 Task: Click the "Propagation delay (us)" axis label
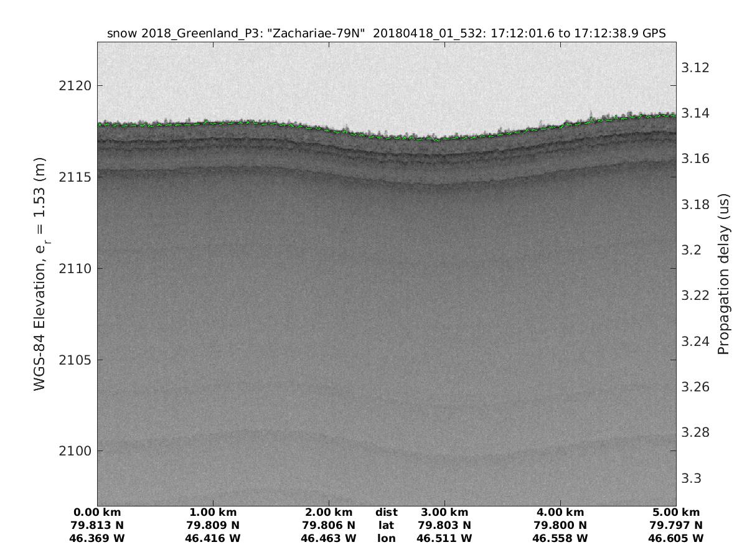coord(723,274)
